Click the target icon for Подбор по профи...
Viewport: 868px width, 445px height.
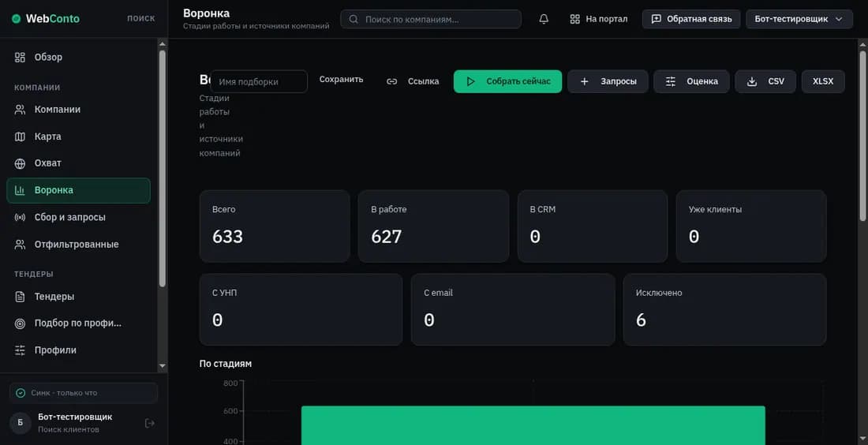click(x=20, y=323)
